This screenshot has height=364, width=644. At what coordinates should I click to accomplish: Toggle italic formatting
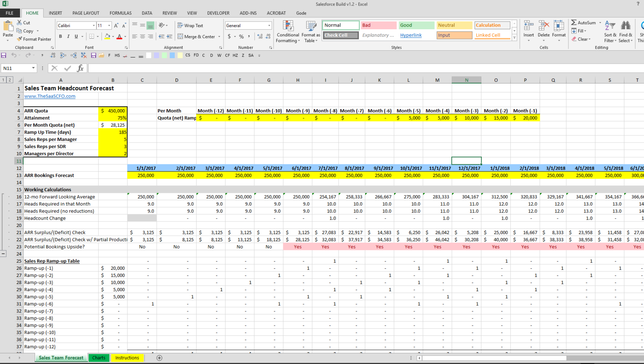68,36
